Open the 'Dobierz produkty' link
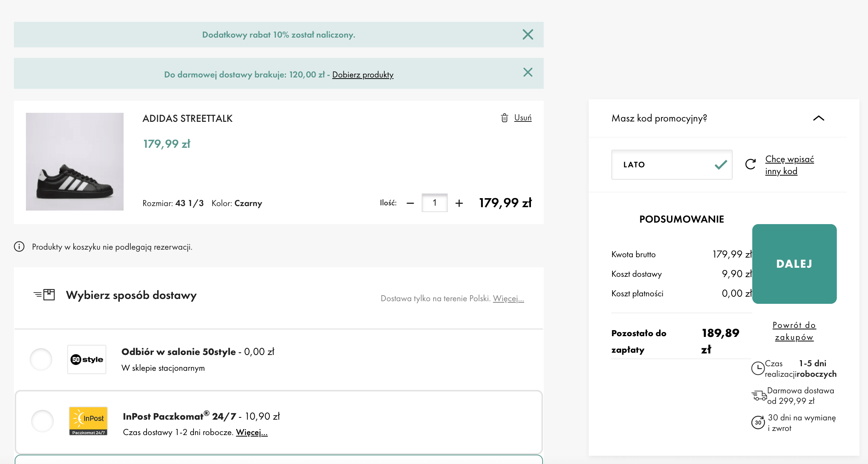This screenshot has height=464, width=868. (363, 74)
